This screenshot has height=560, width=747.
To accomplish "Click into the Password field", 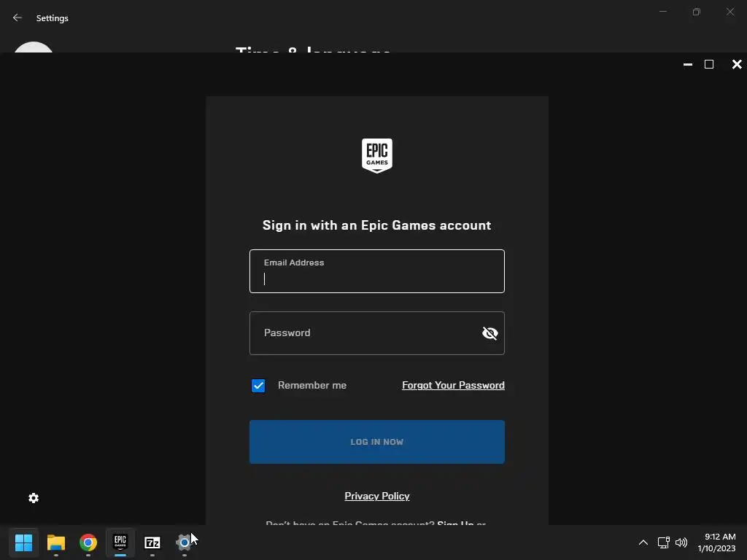I will pos(377,333).
